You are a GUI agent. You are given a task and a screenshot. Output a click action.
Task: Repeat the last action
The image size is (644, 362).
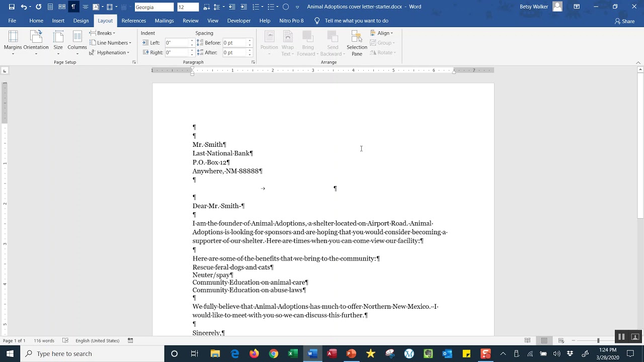click(38, 7)
